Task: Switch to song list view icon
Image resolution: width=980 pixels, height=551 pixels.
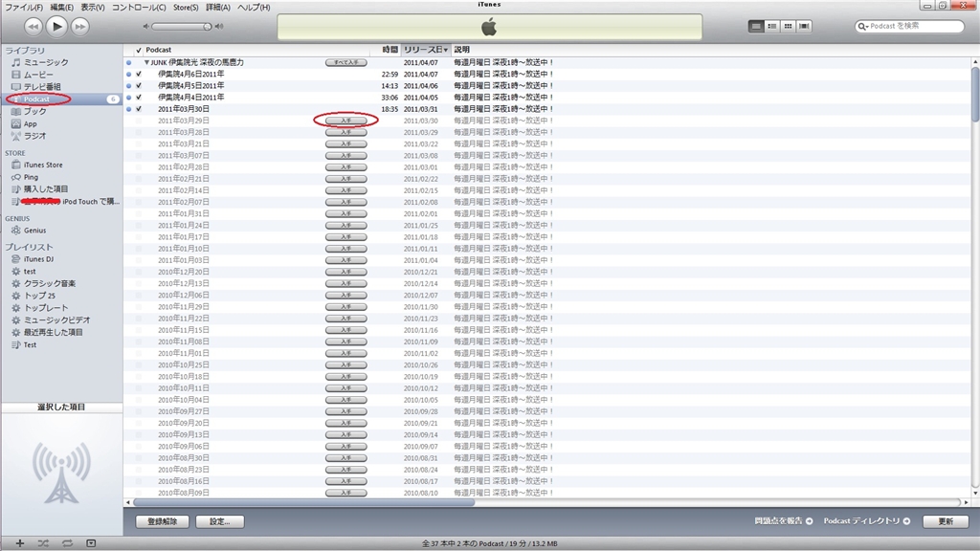Action: point(756,26)
